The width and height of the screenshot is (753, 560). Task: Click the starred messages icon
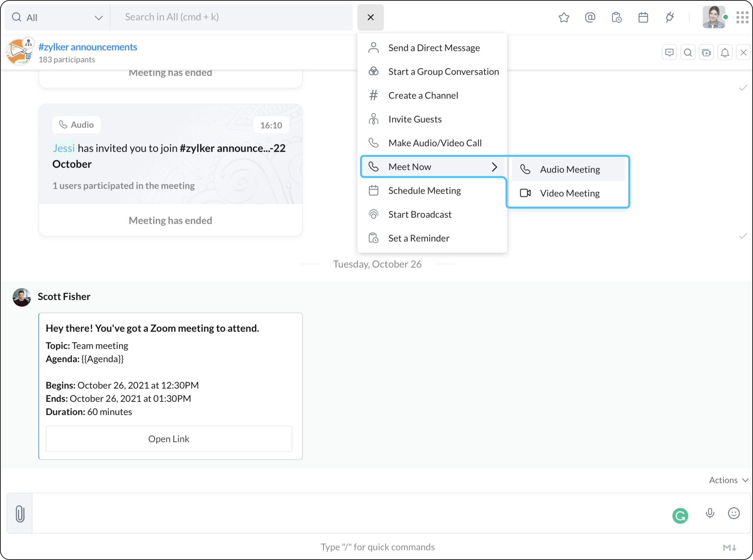click(564, 17)
